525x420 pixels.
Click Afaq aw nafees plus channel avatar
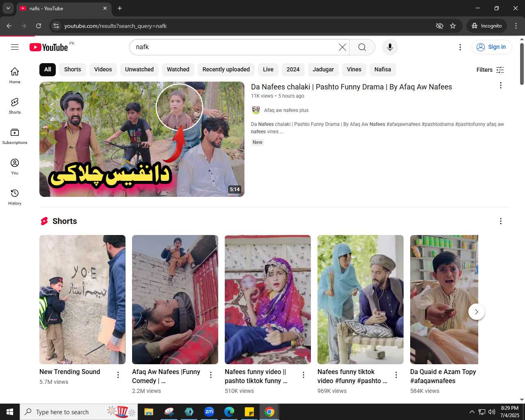(x=256, y=110)
